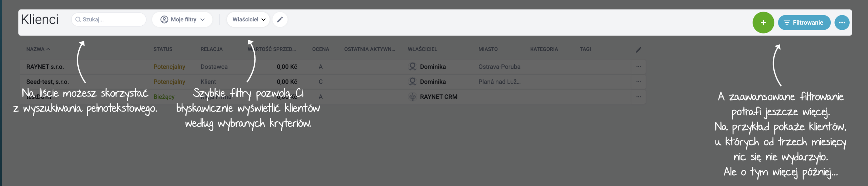Click the Miasto column header
Screen dimensions: 868x186
pos(488,49)
